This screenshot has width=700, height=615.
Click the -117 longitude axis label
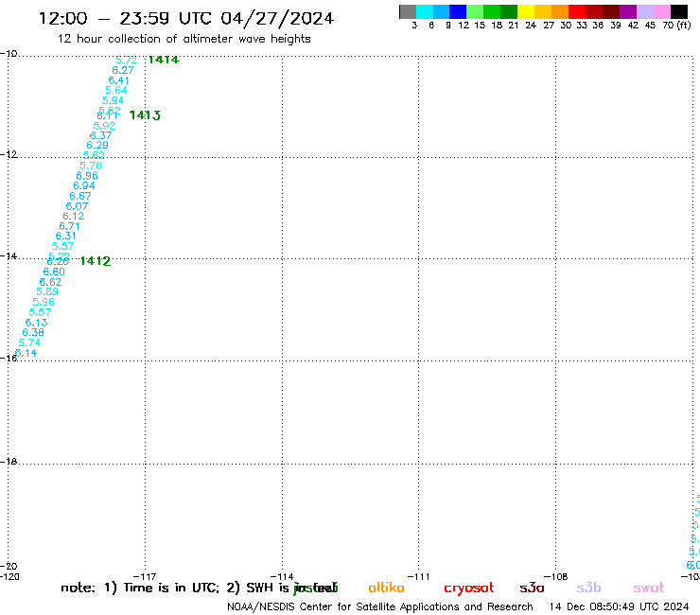coord(145,576)
